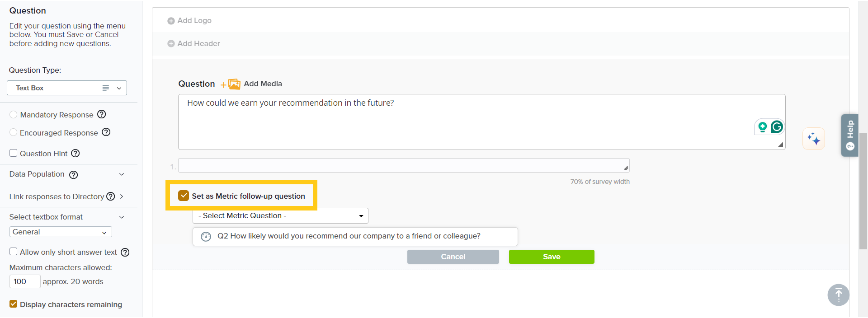
Task: Click the Grammarly icon in the question box
Action: point(777,127)
